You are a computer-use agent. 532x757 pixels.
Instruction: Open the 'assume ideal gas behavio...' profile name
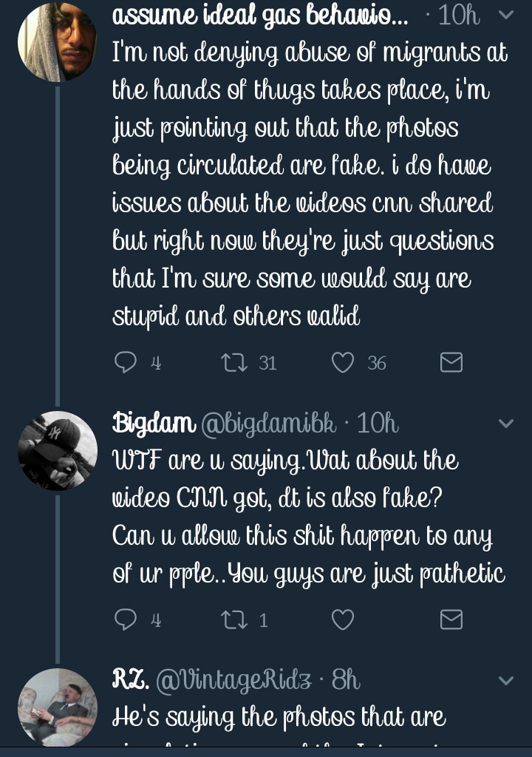tap(260, 16)
